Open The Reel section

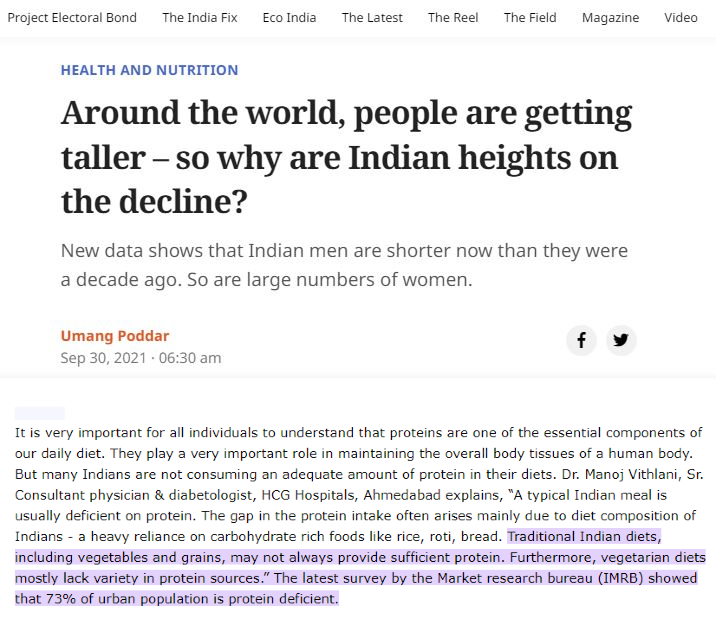click(453, 18)
